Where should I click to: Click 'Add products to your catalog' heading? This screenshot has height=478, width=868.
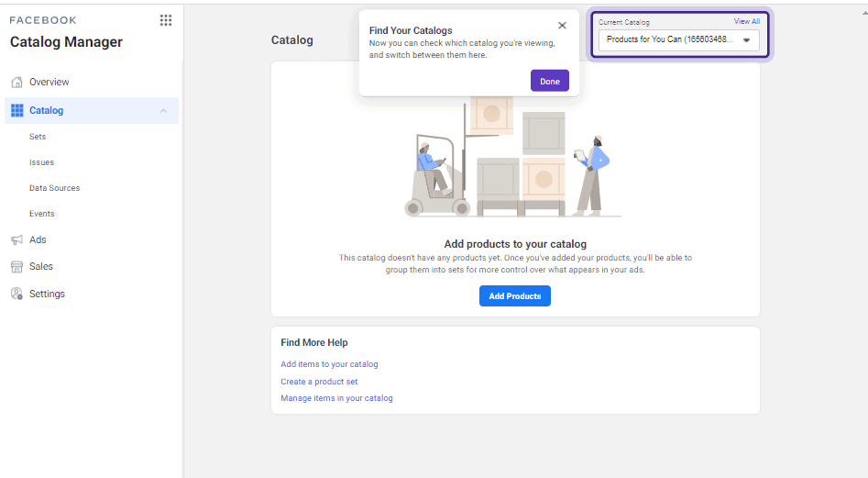click(x=515, y=244)
